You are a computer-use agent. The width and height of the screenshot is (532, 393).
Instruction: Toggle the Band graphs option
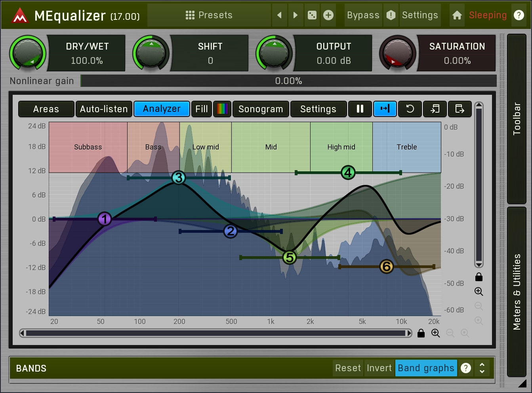426,368
